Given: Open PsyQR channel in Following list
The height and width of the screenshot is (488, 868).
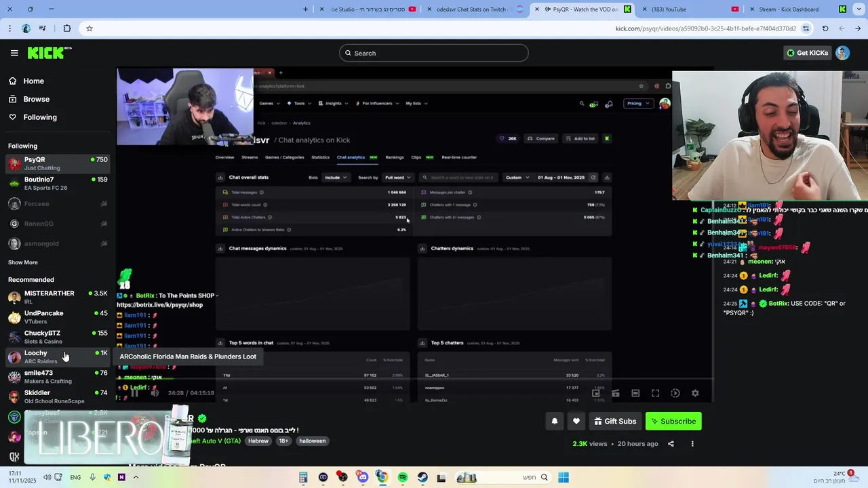Looking at the screenshot, I should click(x=58, y=163).
